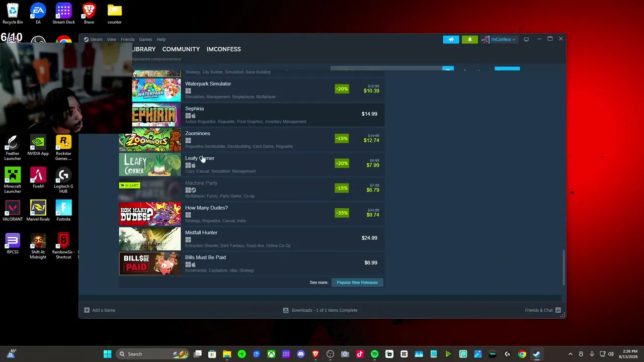644x362 pixels.
Task: Open the Leafy Corner game listing
Action: point(252,164)
